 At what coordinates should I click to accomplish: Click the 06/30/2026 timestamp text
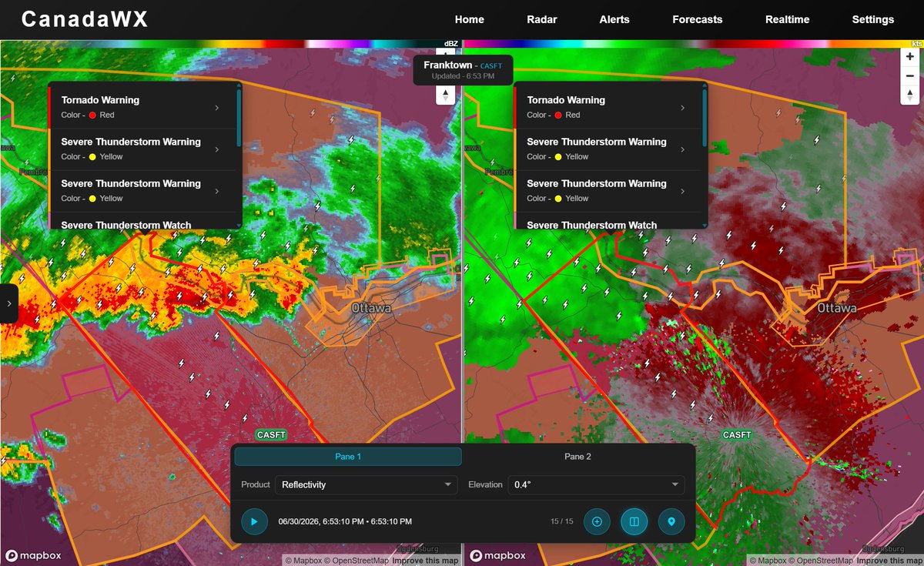(345, 521)
